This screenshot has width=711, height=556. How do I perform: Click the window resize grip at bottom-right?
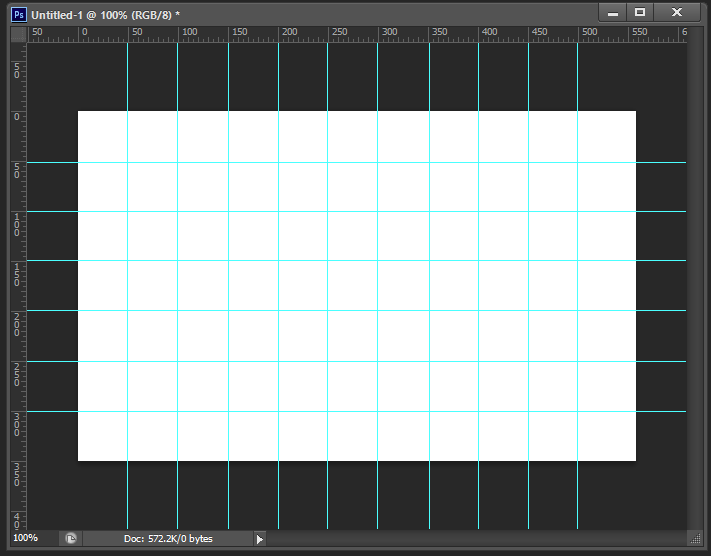click(x=695, y=538)
